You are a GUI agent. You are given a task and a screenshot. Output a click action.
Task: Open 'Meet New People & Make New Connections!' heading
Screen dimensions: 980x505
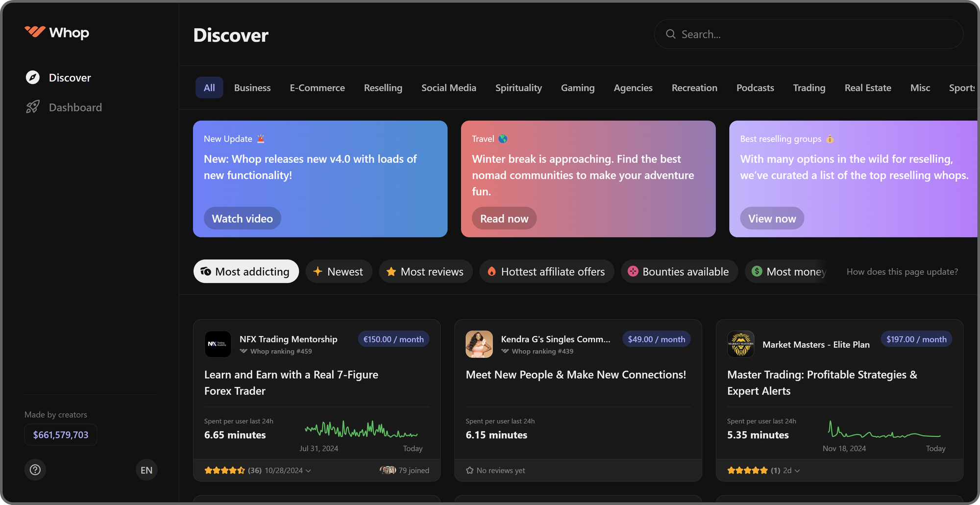pos(576,375)
